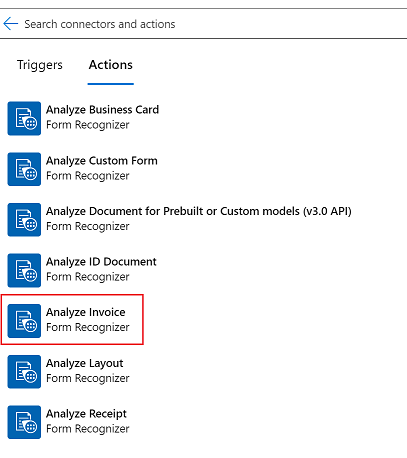Select Analyze Document for Prebuilt or Custom models

pyautogui.click(x=199, y=211)
